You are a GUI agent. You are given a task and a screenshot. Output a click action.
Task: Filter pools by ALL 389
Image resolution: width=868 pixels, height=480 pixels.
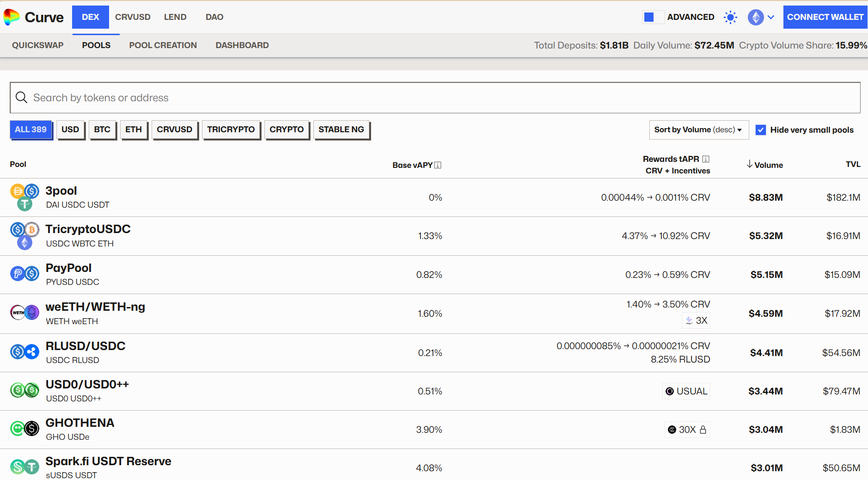31,129
